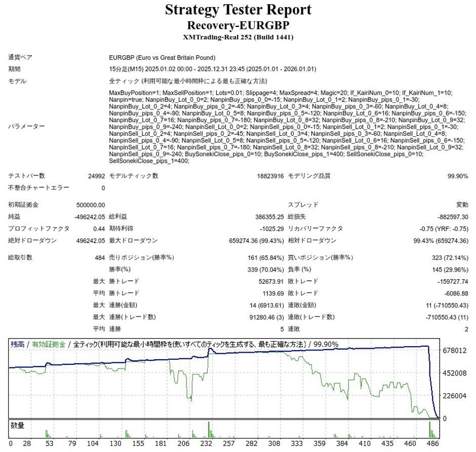Viewport: 476px width, 452px height.
Task: Click XMTrading-Real 252 (Build 1441) line
Action: (238, 37)
